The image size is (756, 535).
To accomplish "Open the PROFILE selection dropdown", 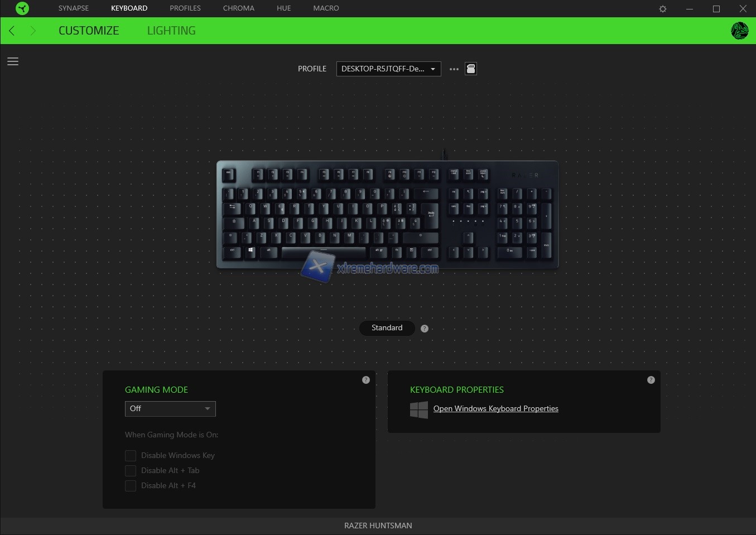I will [389, 69].
